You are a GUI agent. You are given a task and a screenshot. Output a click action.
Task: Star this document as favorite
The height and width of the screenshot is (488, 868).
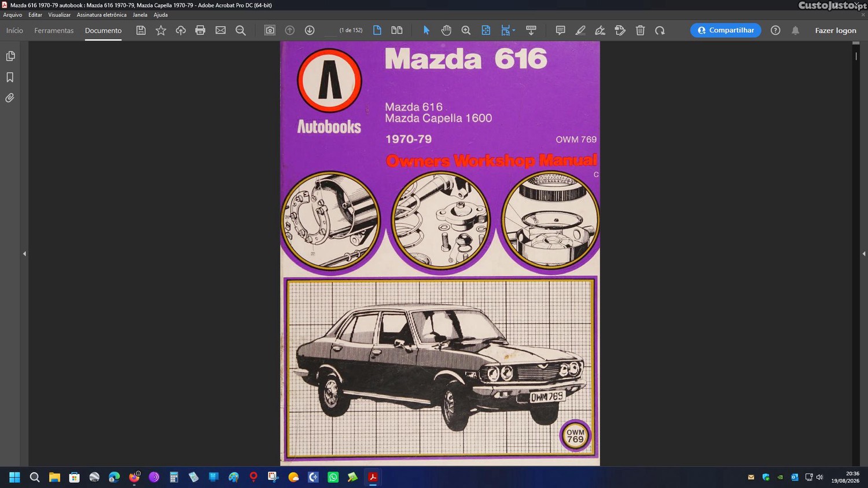161,30
